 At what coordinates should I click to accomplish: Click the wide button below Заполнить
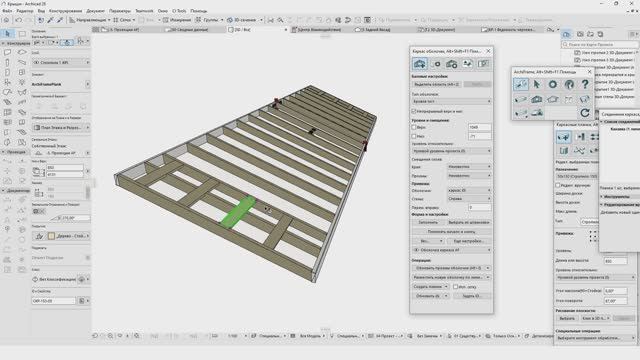click(451, 231)
